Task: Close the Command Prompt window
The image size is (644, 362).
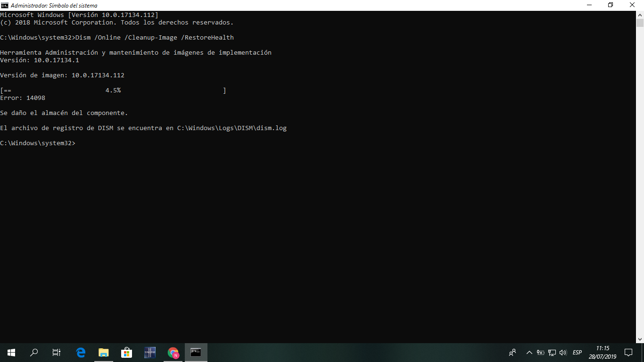Action: (x=633, y=5)
